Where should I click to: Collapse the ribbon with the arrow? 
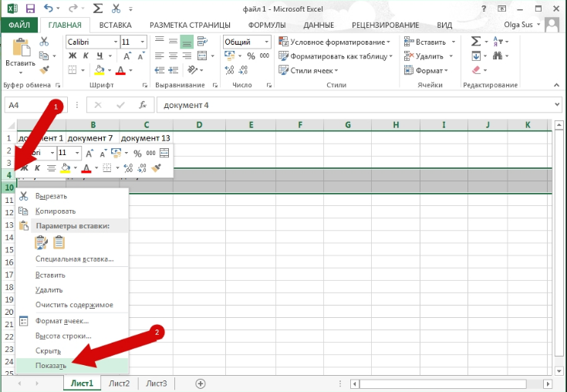coord(556,85)
